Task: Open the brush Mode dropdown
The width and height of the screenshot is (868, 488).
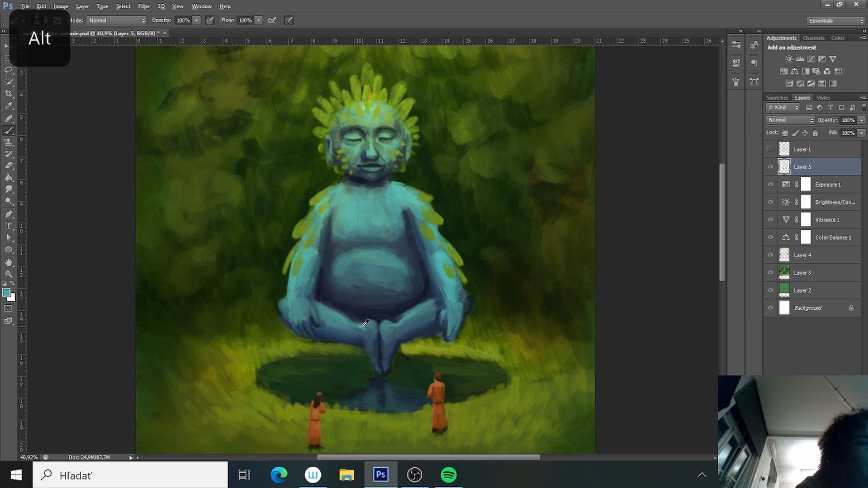Action: (116, 20)
